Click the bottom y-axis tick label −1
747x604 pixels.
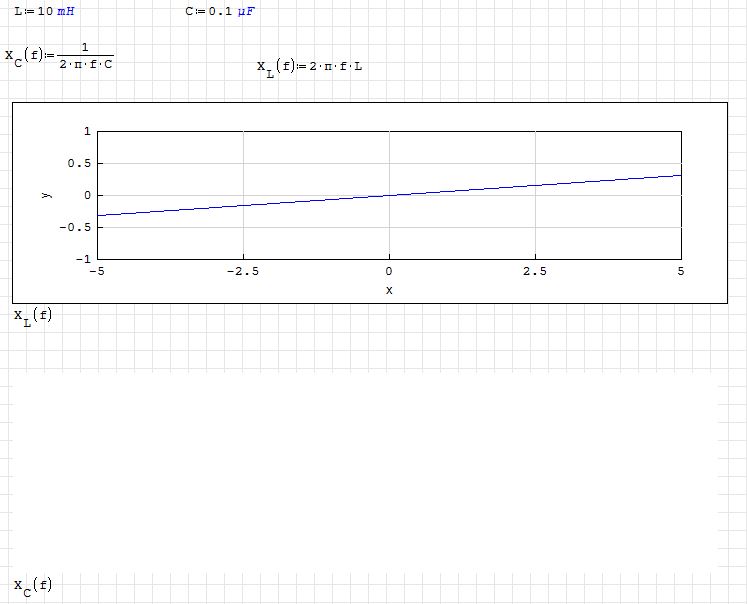click(x=84, y=259)
